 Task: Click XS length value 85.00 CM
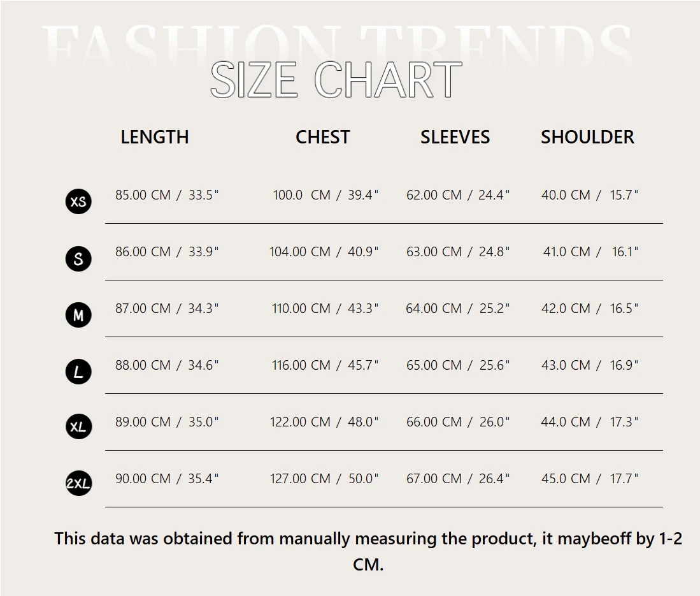pyautogui.click(x=143, y=195)
